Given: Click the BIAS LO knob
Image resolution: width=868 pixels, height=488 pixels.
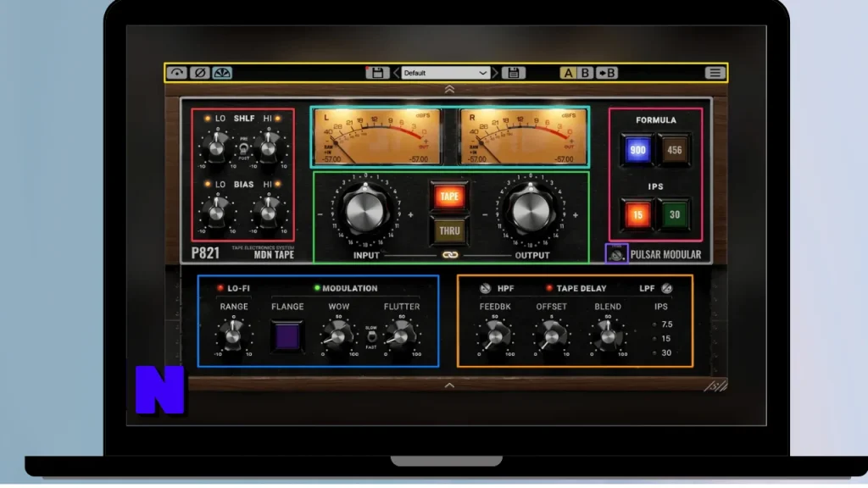Looking at the screenshot, I should tap(216, 213).
